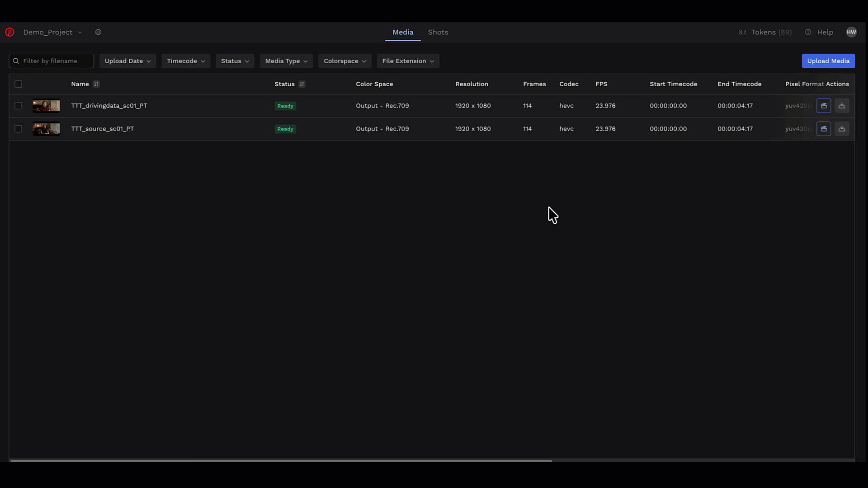This screenshot has height=488, width=868.
Task: Click the Upload Media button
Action: tap(828, 61)
